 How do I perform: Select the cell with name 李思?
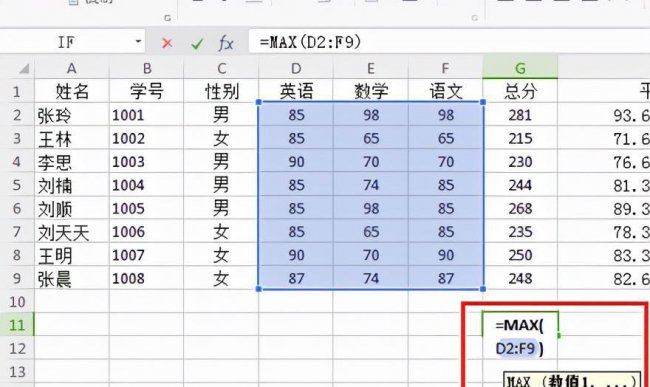(x=72, y=162)
